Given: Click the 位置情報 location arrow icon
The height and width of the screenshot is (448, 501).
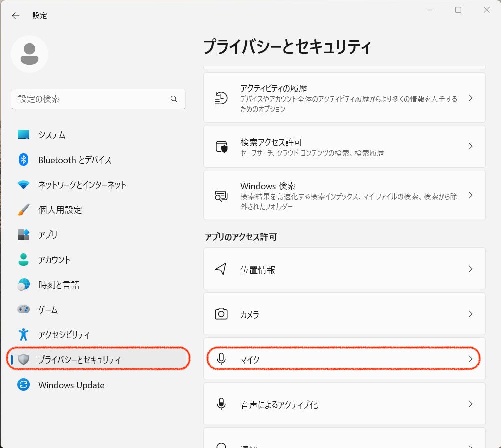Looking at the screenshot, I should (x=221, y=269).
